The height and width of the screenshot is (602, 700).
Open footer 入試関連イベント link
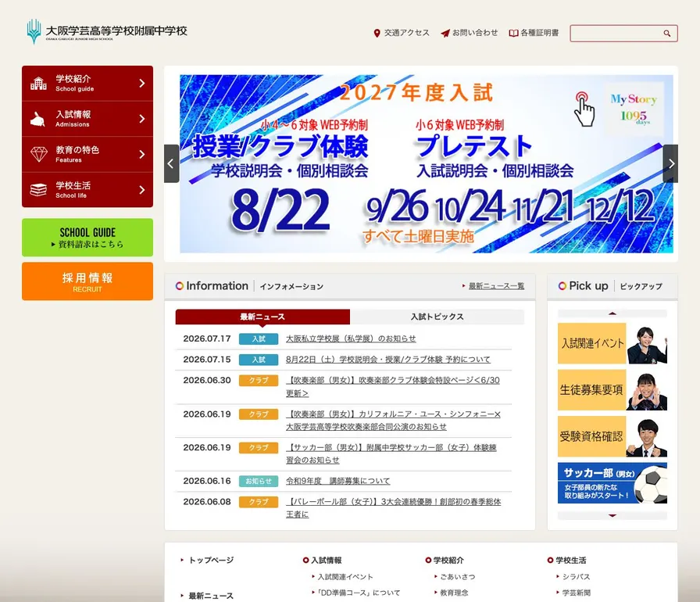point(345,577)
